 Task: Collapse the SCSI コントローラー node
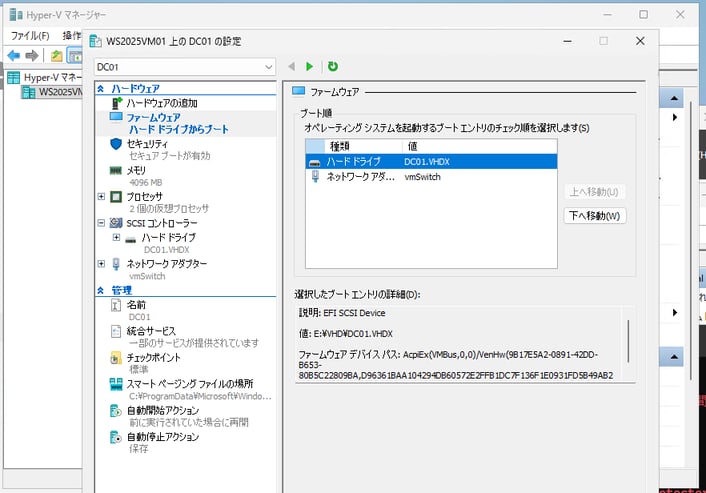pos(101,223)
